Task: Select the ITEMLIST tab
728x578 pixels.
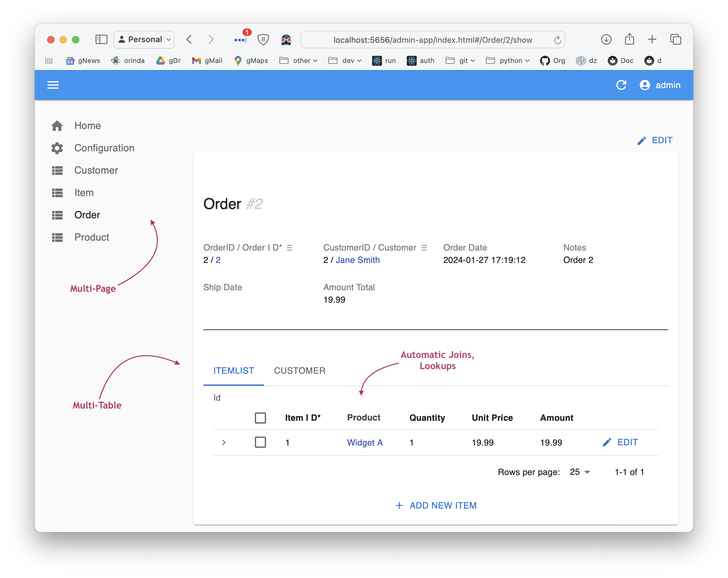Action: (x=234, y=371)
